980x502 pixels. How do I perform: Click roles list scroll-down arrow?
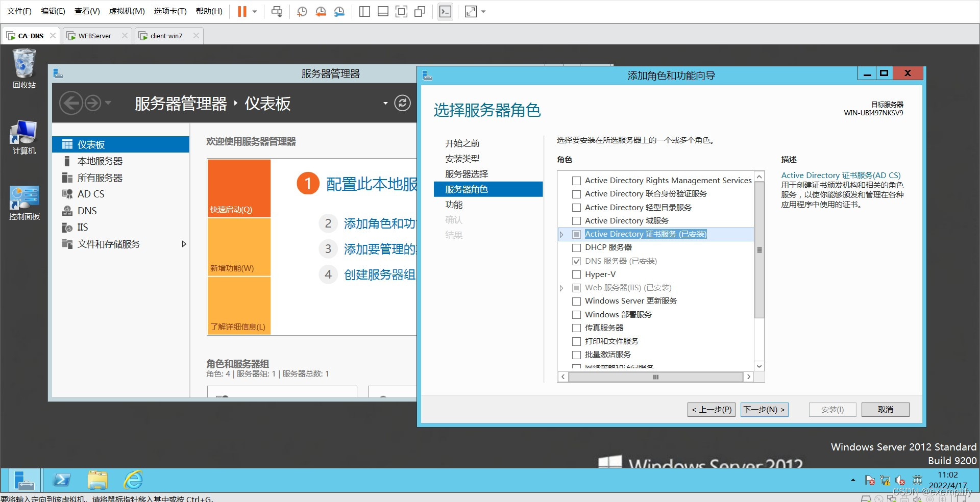point(759,366)
